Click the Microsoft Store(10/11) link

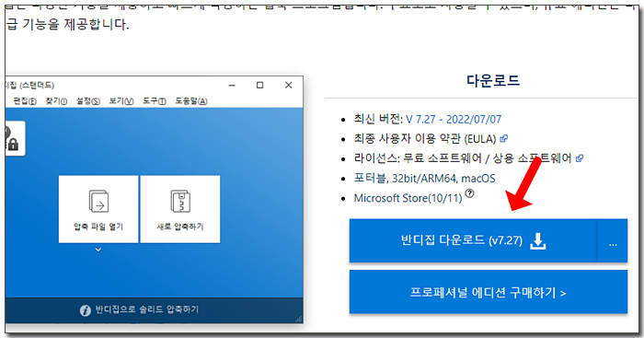[x=408, y=198]
